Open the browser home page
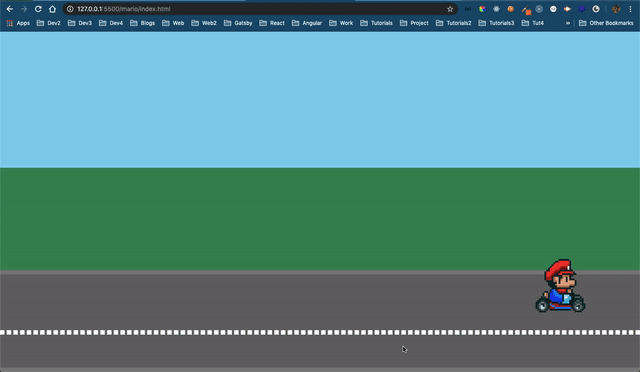This screenshot has height=372, width=640. point(52,9)
